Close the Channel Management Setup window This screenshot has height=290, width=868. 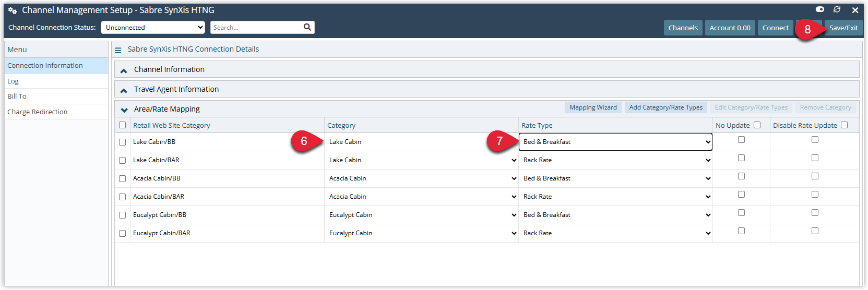point(855,10)
